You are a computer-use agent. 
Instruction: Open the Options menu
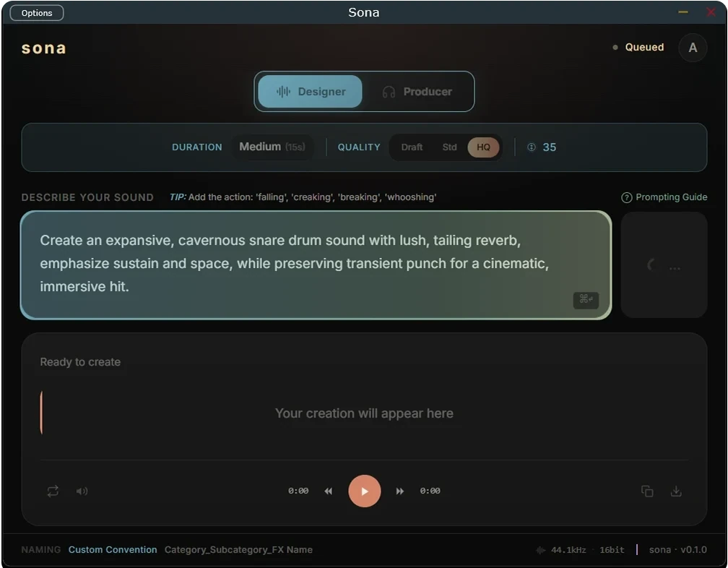coord(37,13)
